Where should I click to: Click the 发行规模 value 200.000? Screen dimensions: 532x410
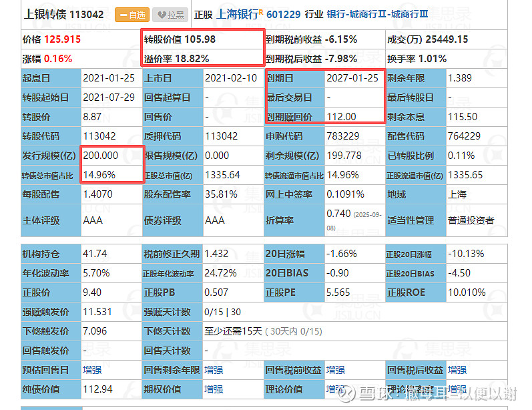click(x=100, y=156)
